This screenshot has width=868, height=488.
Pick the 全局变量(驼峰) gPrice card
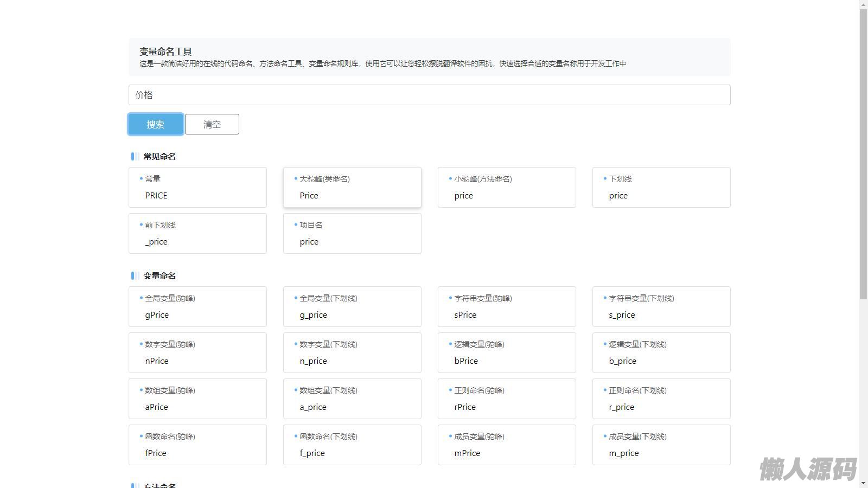pos(197,306)
